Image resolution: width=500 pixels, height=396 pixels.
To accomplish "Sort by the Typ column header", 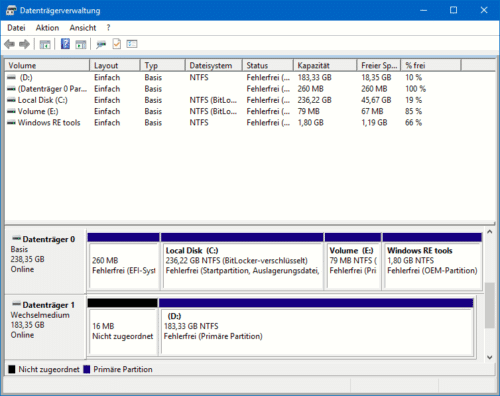I will (163, 65).
